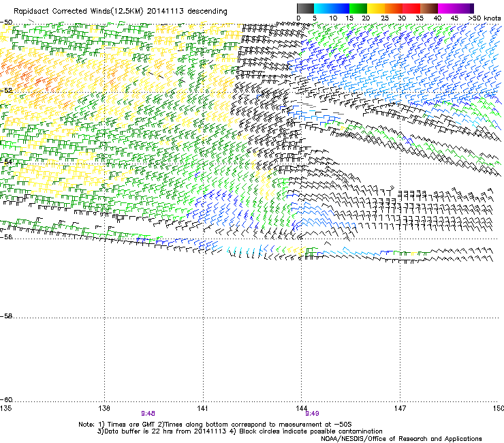Screen dimensions: 504x443
Task: Click the '-54' latitude axis label
Action: [6, 162]
